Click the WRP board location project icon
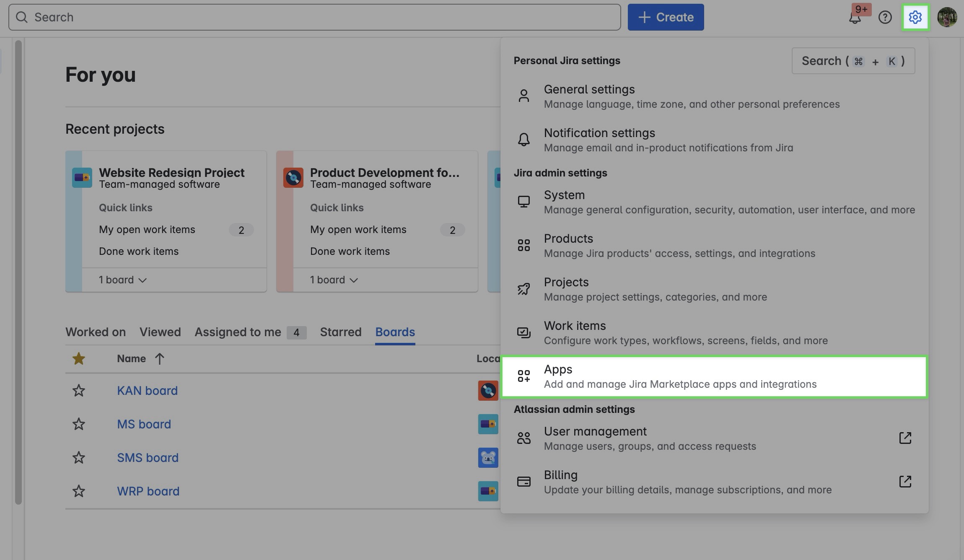Viewport: 964px width, 560px height. click(488, 491)
